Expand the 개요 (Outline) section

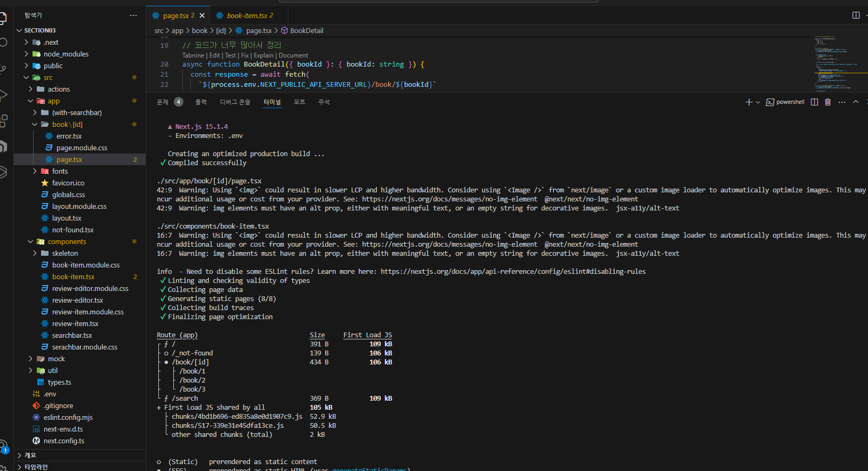point(79,455)
